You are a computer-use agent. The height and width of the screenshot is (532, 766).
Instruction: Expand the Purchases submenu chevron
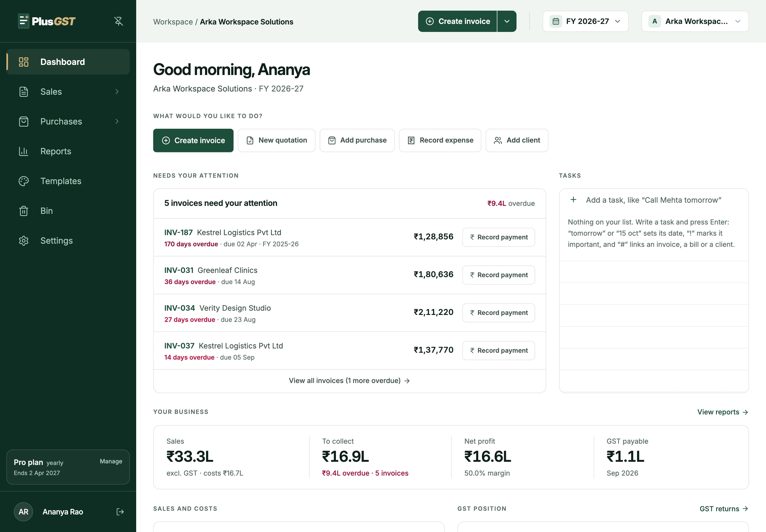pos(117,121)
